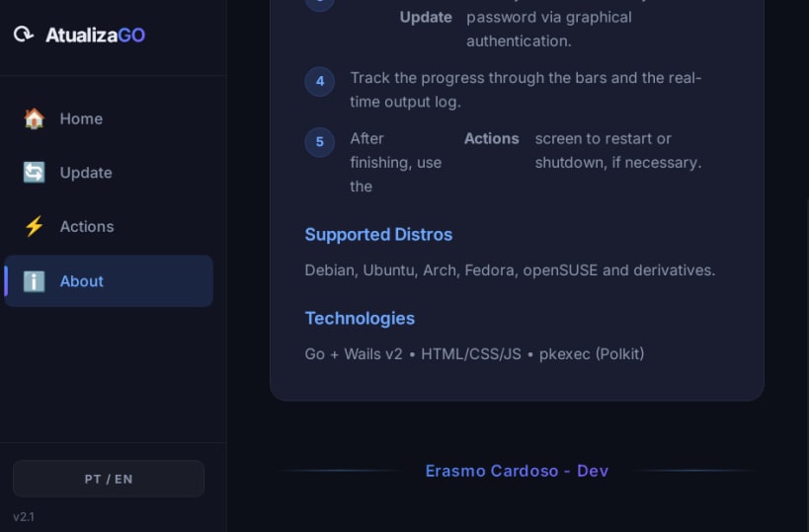Click the Actions lightning bolt icon

click(x=35, y=226)
